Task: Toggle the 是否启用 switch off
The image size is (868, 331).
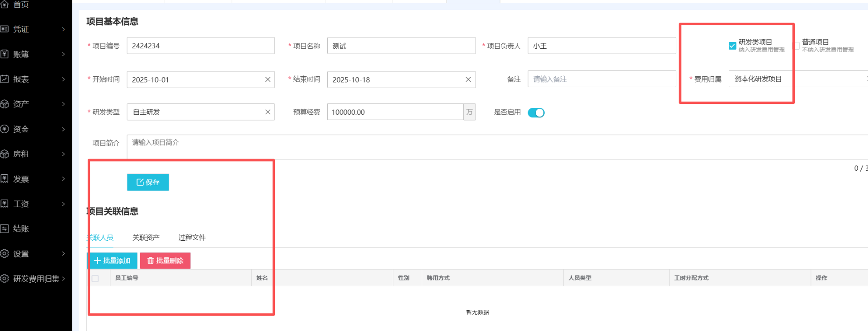Action: 536,112
